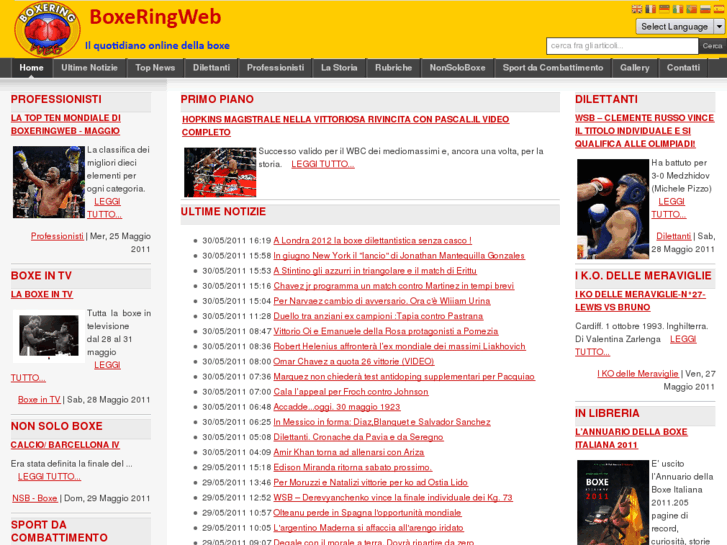Open the Top Ten Mondiale article thumbnail
727x545 pixels.
(x=49, y=182)
